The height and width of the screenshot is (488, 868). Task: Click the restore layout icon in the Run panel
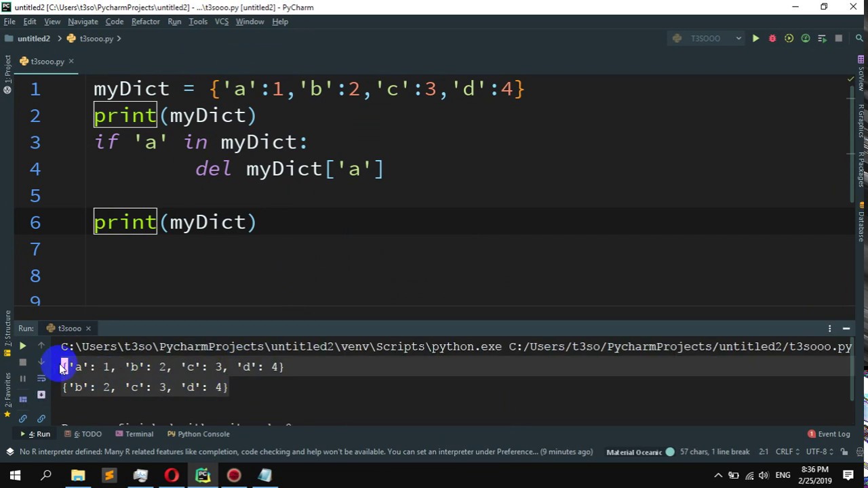(x=22, y=399)
